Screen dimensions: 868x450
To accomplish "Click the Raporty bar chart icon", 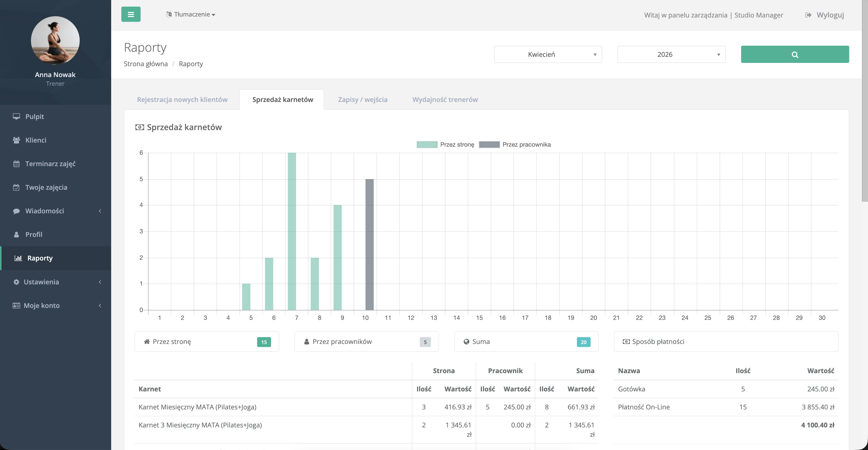I will 18,258.
